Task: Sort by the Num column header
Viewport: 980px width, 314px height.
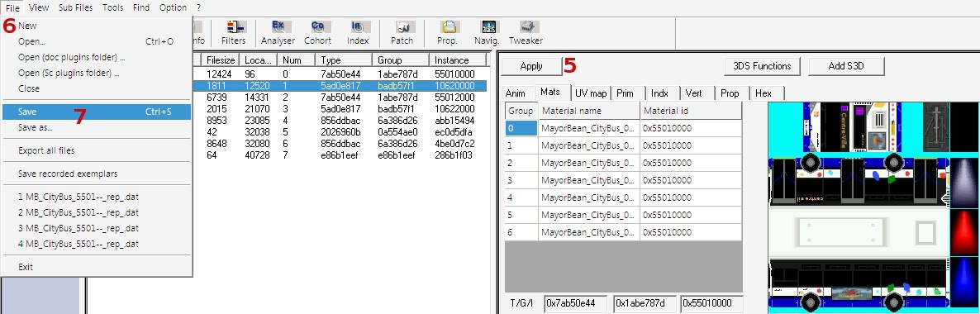Action: click(297, 60)
